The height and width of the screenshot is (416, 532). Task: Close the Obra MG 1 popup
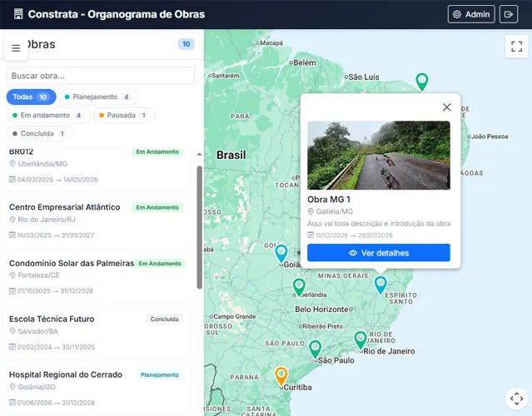click(x=446, y=107)
